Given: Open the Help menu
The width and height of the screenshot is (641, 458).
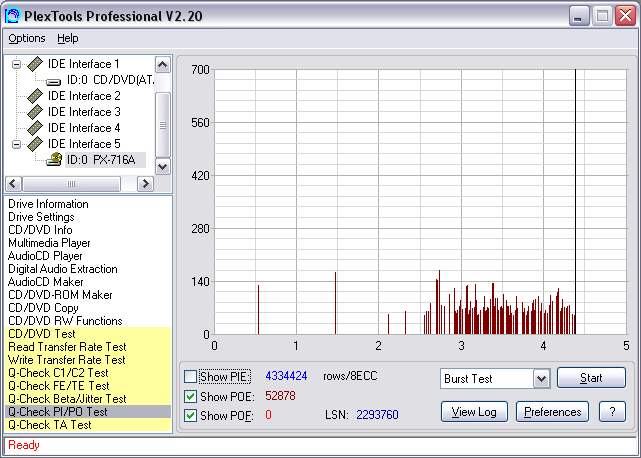Looking at the screenshot, I should pyautogui.click(x=67, y=38).
